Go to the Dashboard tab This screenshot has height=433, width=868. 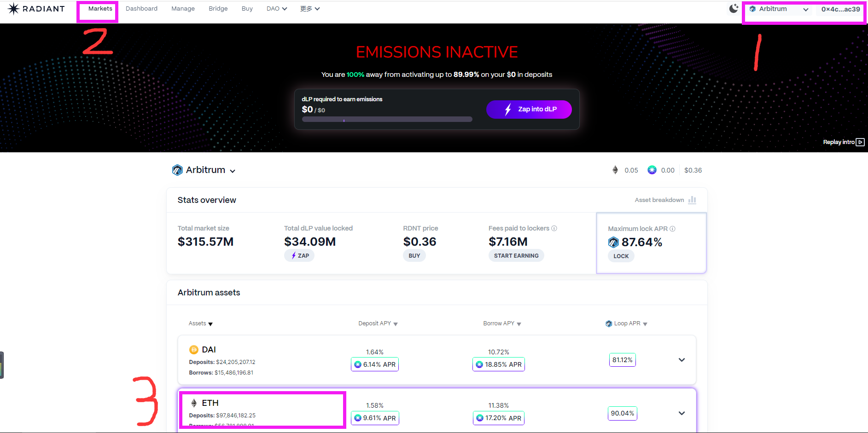point(141,9)
